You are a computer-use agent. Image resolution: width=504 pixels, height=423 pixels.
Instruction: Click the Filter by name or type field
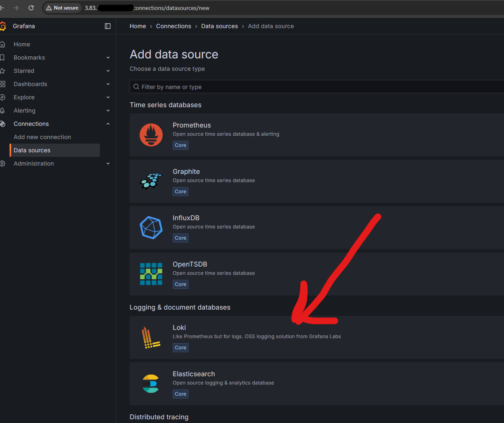[317, 87]
